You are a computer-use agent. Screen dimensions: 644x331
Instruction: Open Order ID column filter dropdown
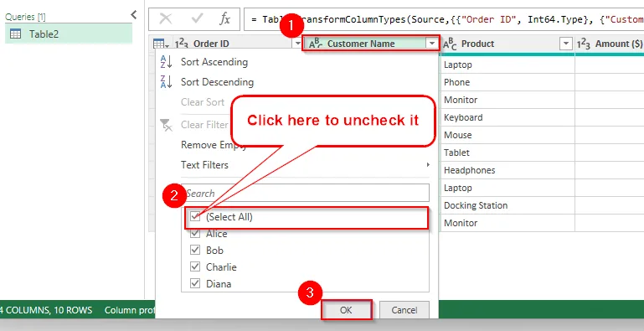(x=298, y=44)
